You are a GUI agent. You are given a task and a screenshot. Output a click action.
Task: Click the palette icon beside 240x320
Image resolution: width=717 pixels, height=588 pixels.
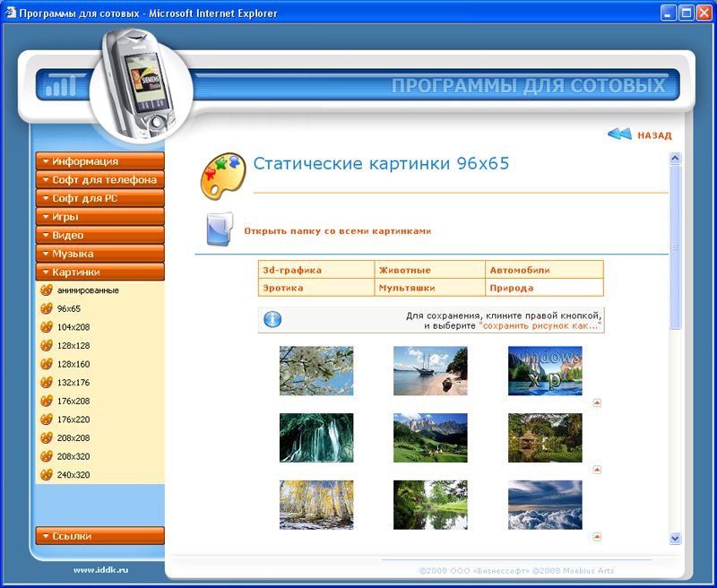click(x=47, y=475)
